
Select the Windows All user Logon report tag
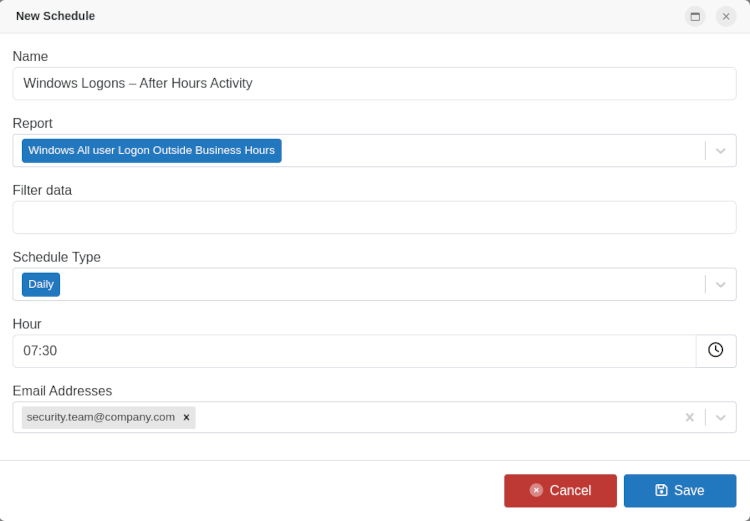(151, 151)
